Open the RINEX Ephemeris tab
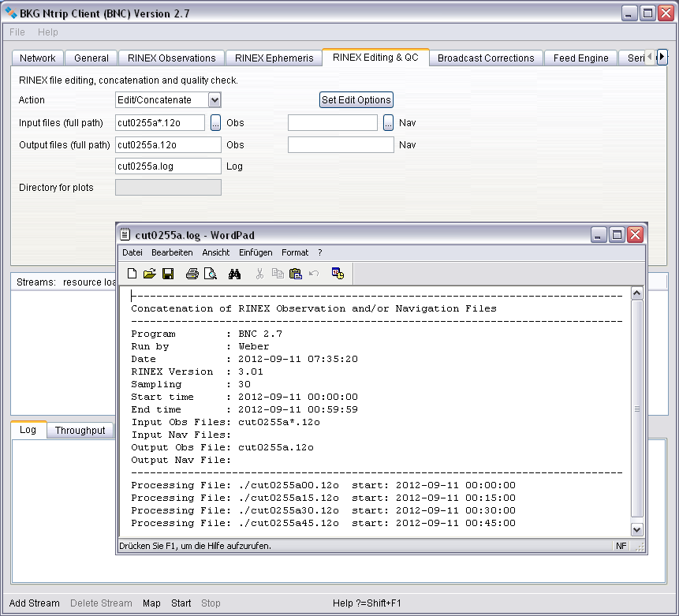Viewport: 679px width, 616px height. pyautogui.click(x=274, y=58)
